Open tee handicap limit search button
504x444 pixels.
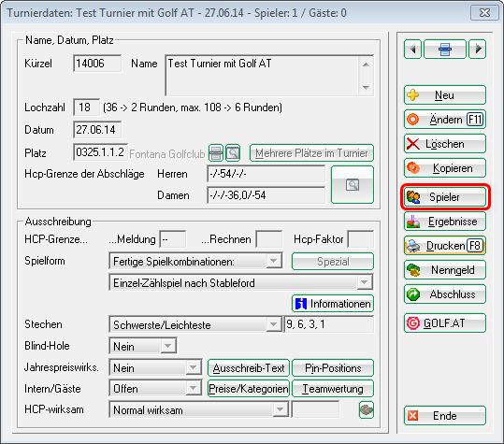[x=353, y=185]
